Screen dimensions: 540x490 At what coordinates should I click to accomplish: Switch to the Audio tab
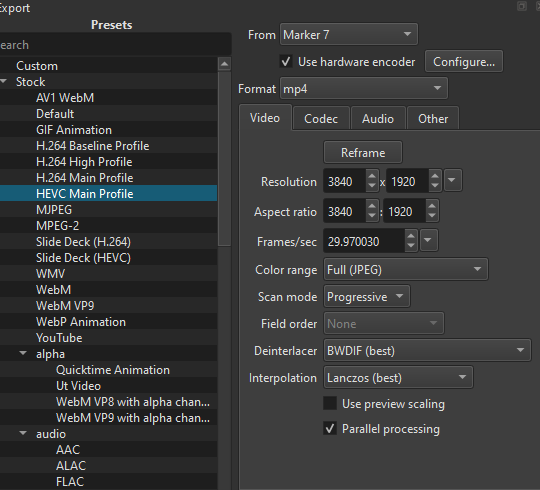(378, 119)
